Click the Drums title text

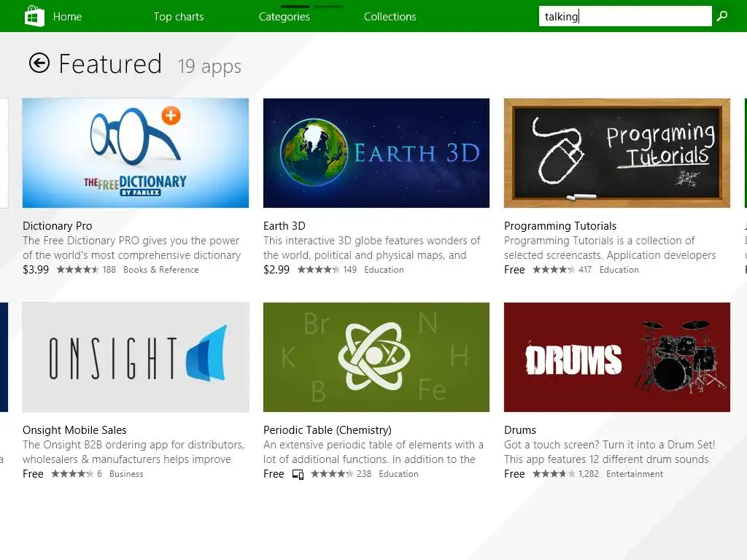[520, 430]
